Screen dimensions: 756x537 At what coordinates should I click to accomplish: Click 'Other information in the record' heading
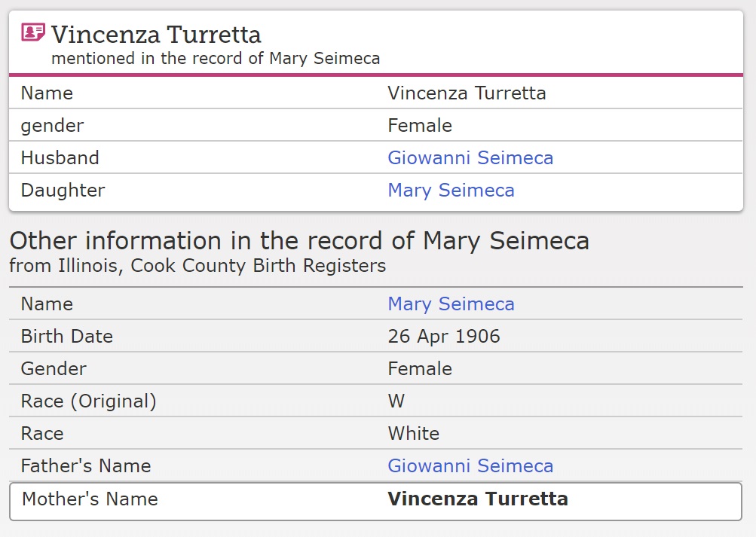point(299,241)
